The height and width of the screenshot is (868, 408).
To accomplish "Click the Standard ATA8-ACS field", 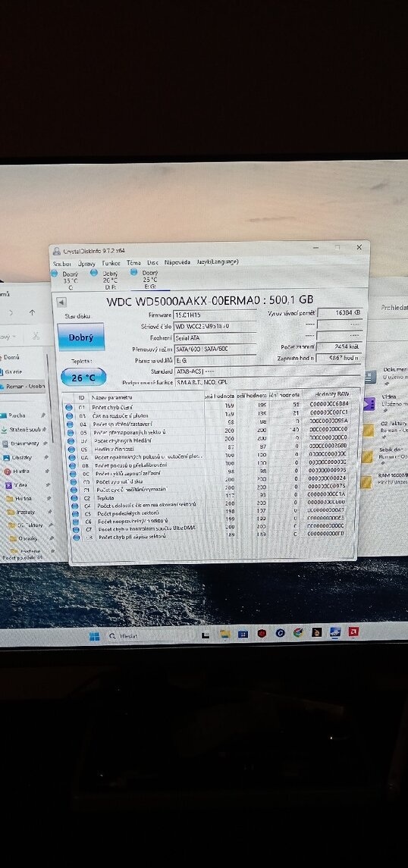I will 268,371.
